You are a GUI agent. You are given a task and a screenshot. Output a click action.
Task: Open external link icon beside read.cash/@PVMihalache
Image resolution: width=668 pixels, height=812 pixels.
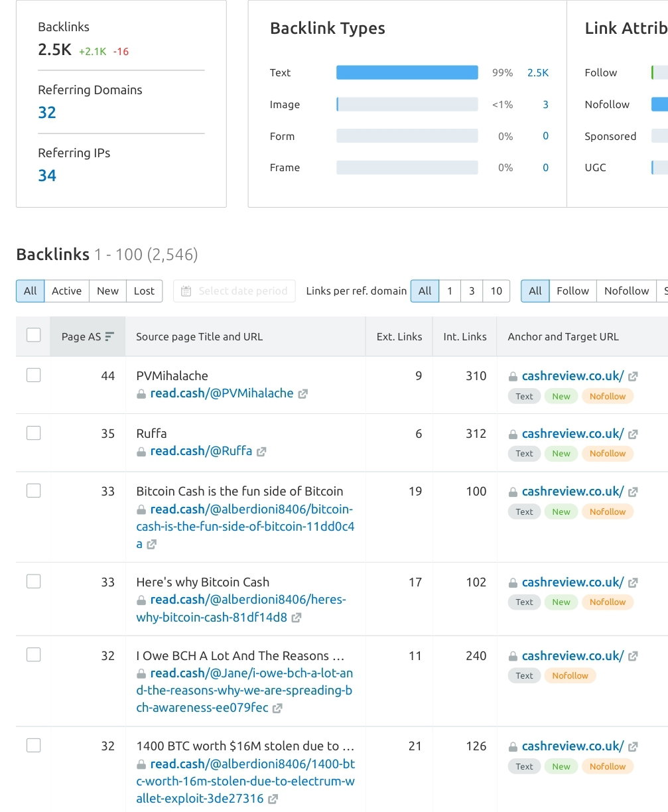click(302, 393)
